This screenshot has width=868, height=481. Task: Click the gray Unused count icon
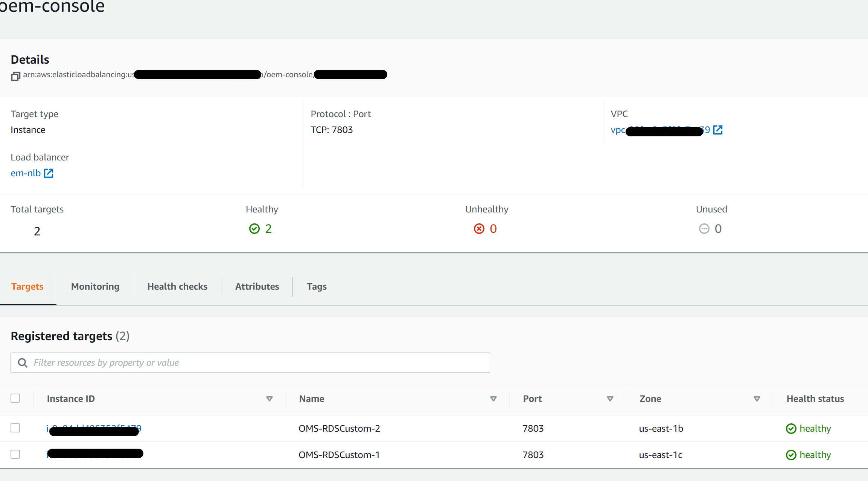tap(704, 229)
